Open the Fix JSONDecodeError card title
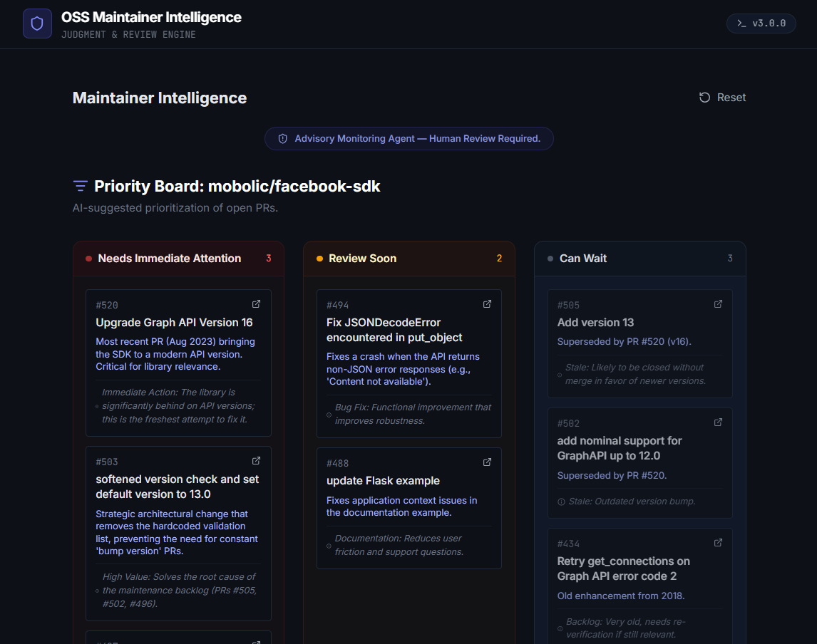The width and height of the screenshot is (817, 644). 394,330
